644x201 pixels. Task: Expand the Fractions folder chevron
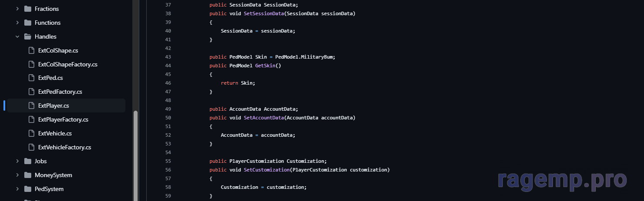point(17,9)
